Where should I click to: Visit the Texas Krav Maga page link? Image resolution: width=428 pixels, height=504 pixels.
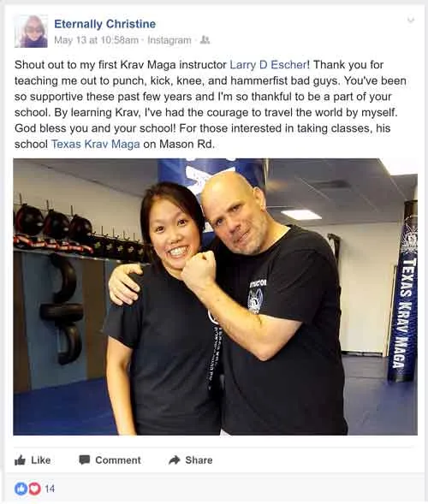click(96, 144)
